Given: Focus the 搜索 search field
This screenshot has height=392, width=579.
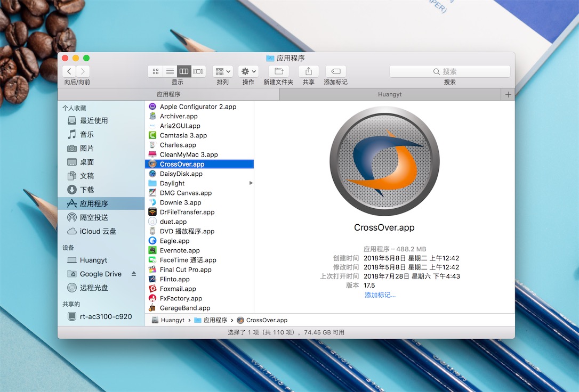Looking at the screenshot, I should tap(450, 71).
